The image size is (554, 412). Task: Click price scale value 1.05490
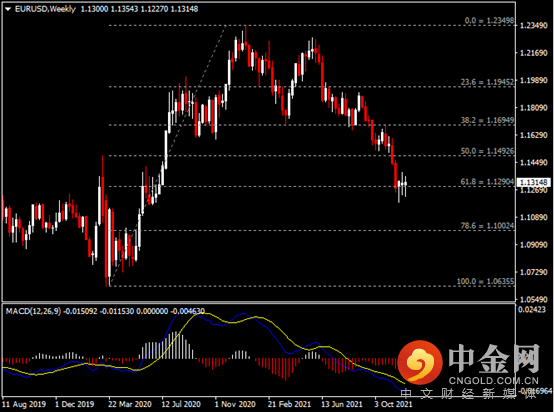click(534, 300)
